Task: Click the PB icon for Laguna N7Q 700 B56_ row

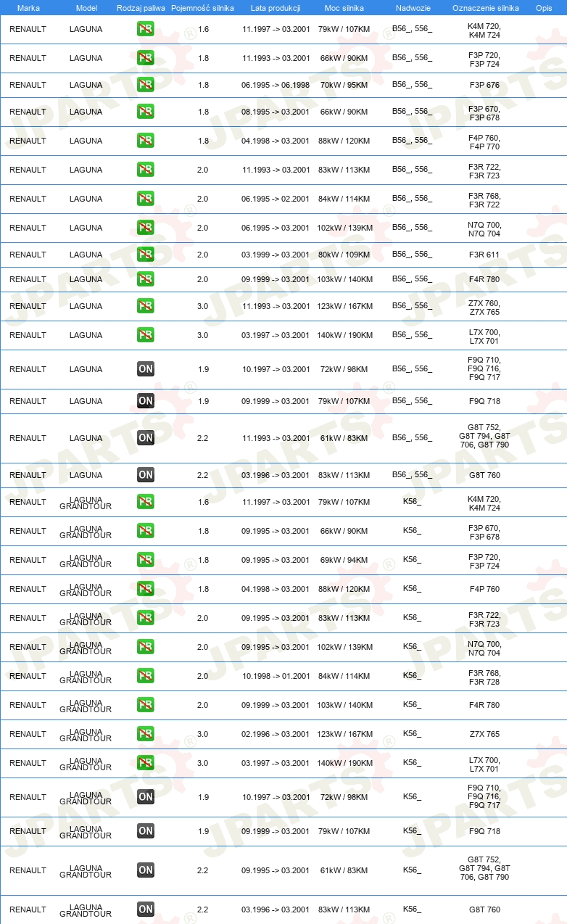Action: coord(145,228)
